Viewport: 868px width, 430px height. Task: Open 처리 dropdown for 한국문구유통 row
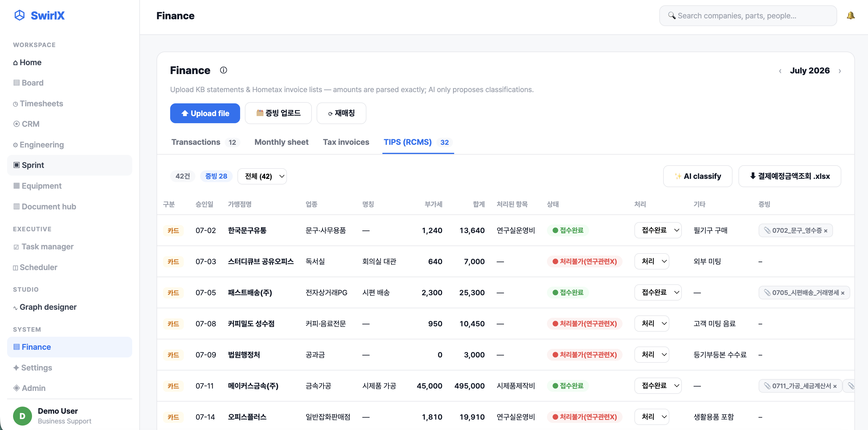click(x=658, y=230)
